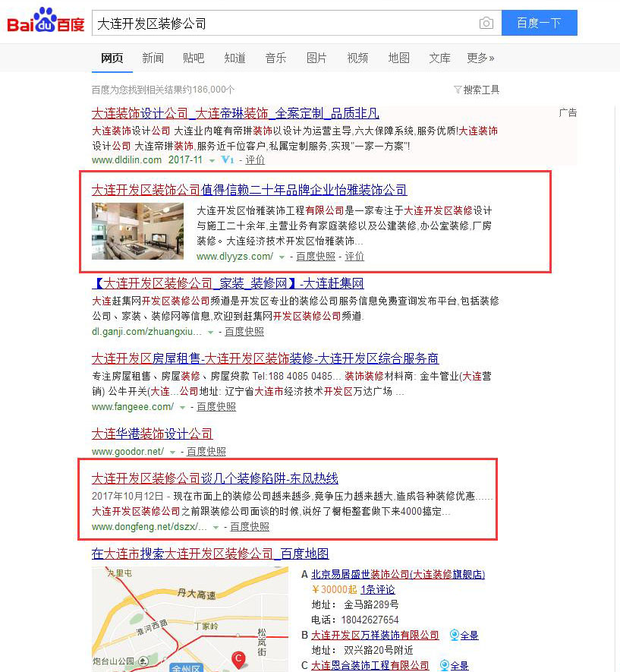Switch to the 新闻 tab
Viewport: 620px width, 672px height.
pyautogui.click(x=153, y=58)
